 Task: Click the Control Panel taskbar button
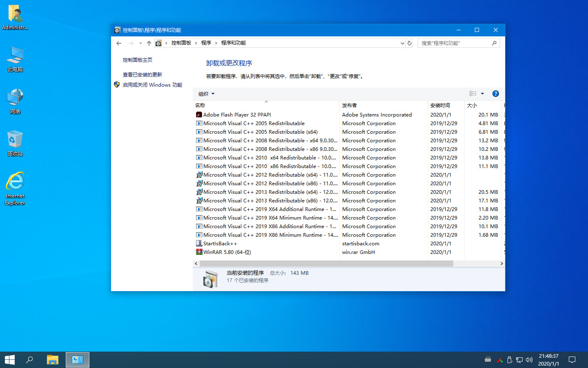(x=78, y=360)
